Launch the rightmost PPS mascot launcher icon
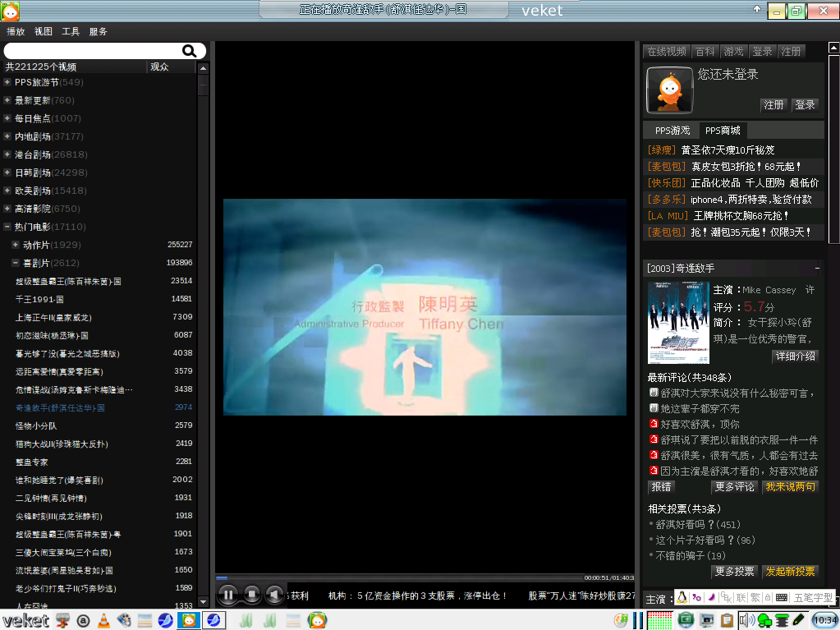This screenshot has height=630, width=840. pyautogui.click(x=317, y=621)
